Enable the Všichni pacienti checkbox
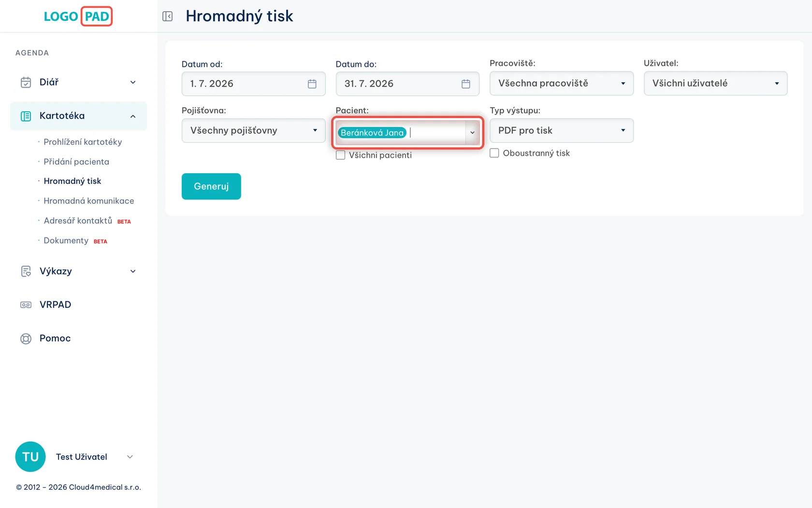This screenshot has width=812, height=508. (341, 155)
